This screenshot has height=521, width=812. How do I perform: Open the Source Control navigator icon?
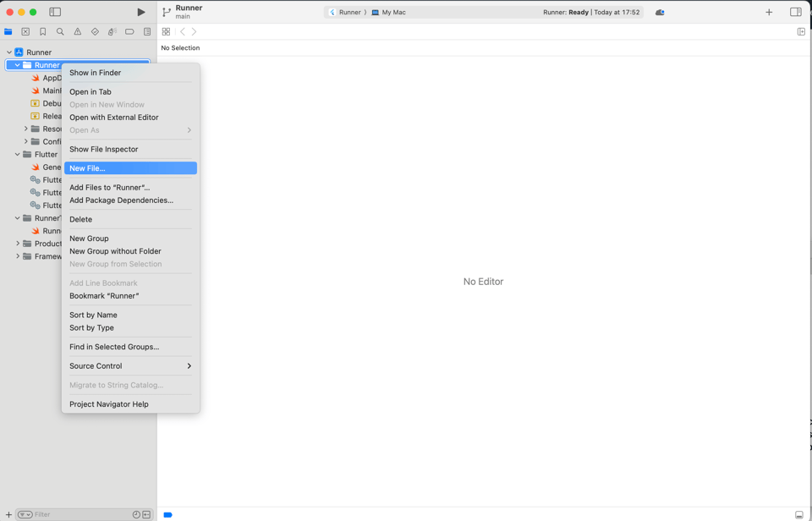[25, 32]
